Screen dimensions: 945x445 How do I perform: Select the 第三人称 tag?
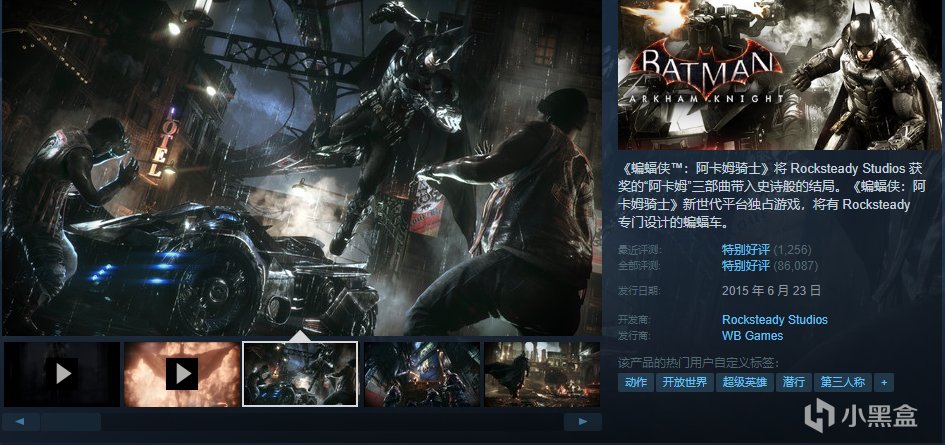(x=843, y=382)
